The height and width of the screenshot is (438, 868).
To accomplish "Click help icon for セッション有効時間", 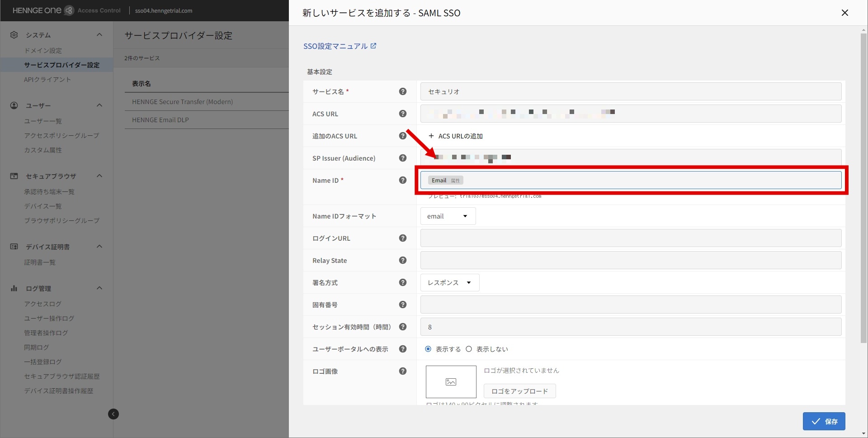I will (x=403, y=327).
